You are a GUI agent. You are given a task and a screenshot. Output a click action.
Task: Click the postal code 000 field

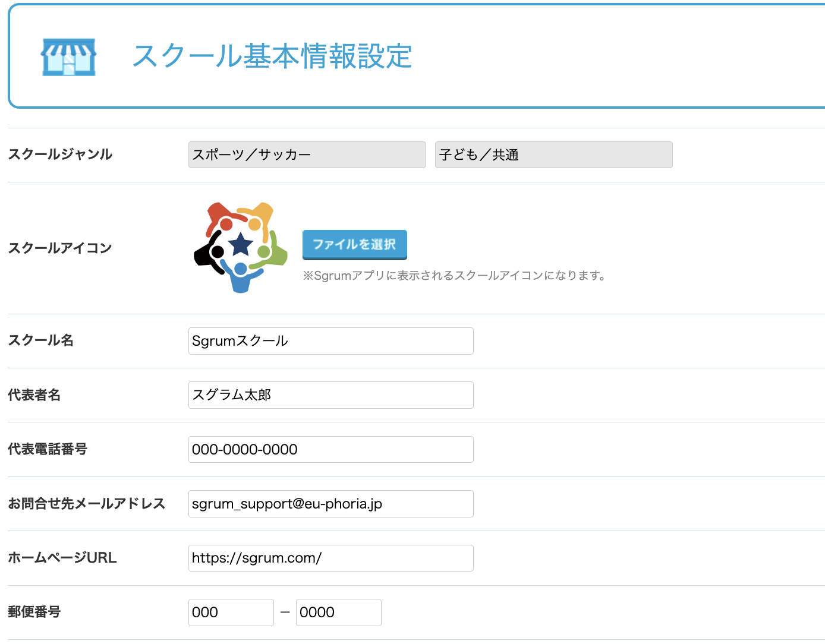pyautogui.click(x=231, y=613)
